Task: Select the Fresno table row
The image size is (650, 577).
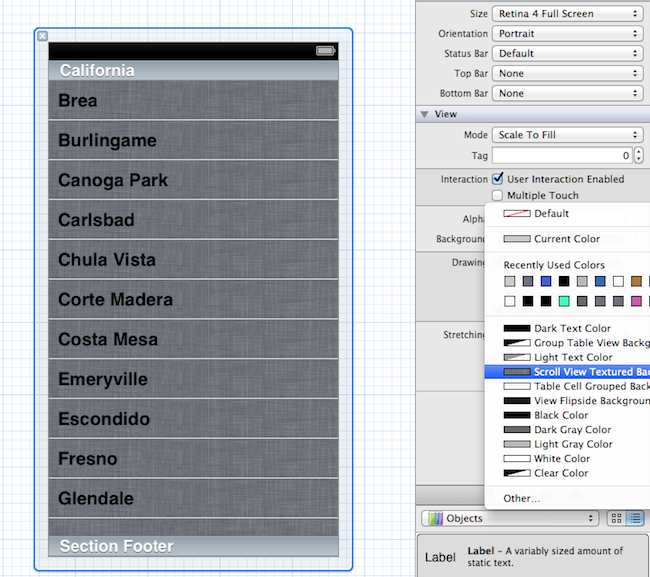Action: tap(194, 458)
